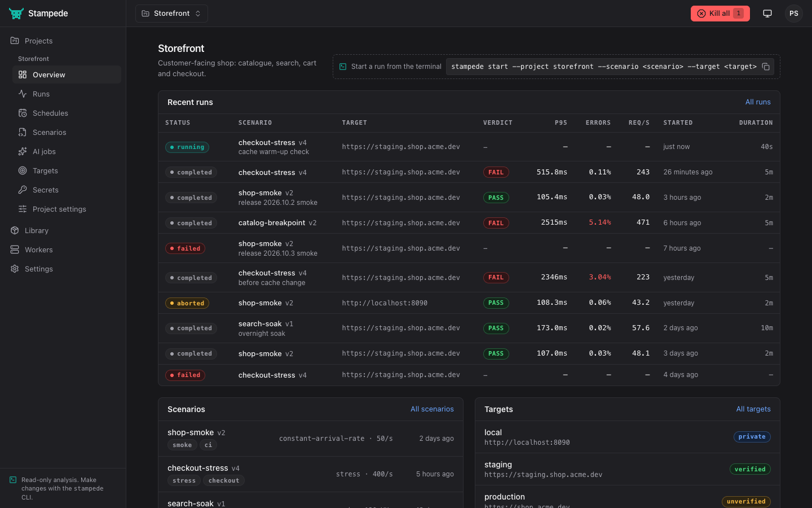Open the All scenarios link
812x508 pixels.
432,409
